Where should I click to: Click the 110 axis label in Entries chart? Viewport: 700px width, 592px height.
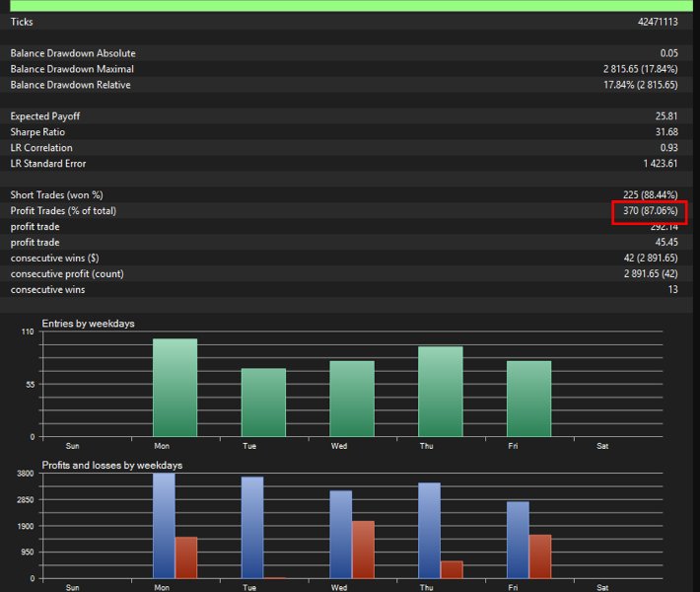[28, 332]
